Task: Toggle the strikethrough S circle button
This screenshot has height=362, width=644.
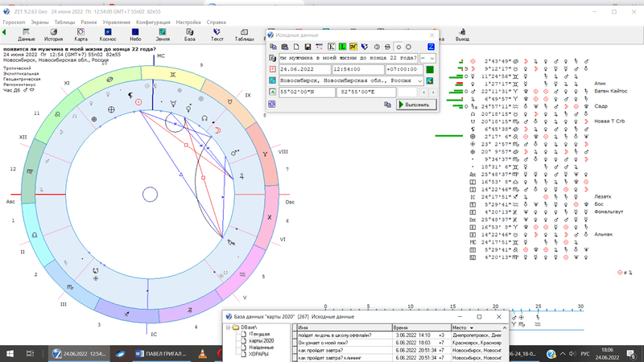Action: (x=387, y=47)
